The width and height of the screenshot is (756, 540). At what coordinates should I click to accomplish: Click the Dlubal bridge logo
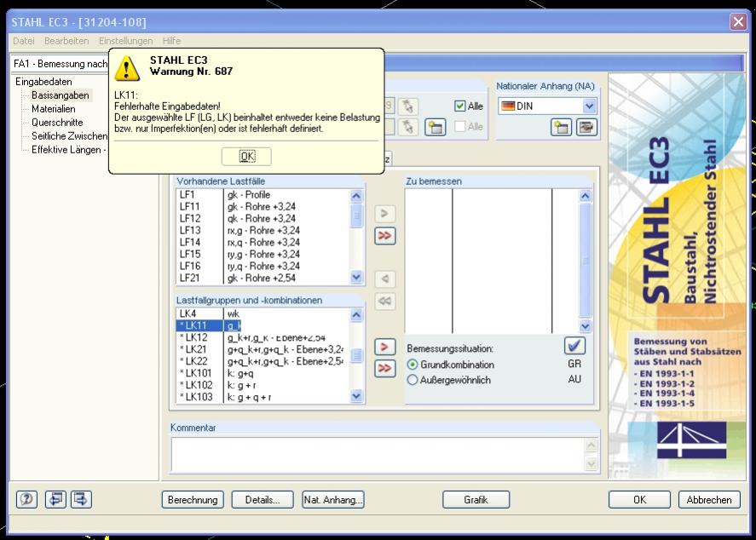pos(691,439)
